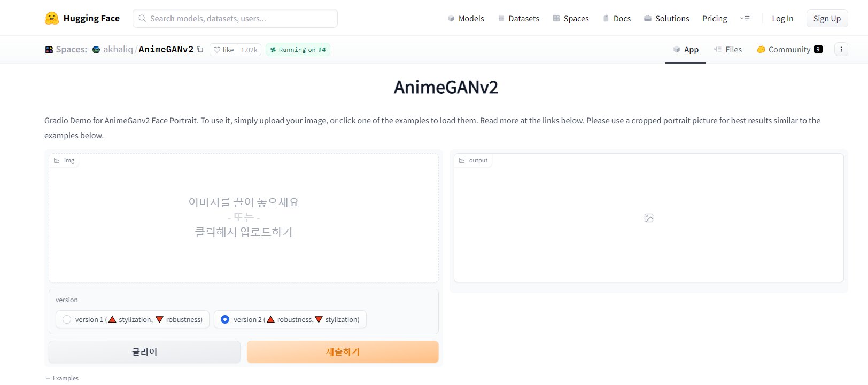Click the Spaces grid icon in the breadcrumb

point(49,50)
